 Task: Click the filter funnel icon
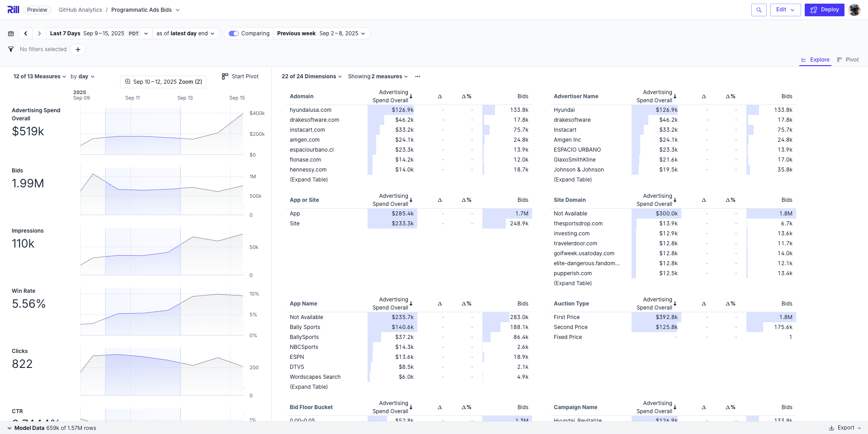pos(11,49)
